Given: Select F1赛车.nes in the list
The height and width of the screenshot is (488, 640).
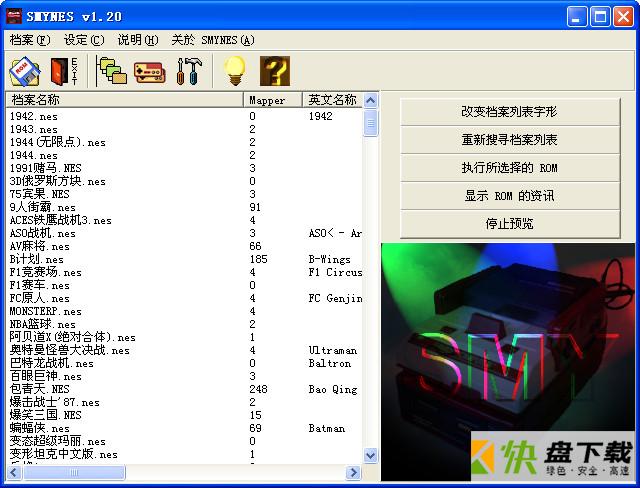Looking at the screenshot, I should click(40, 285).
